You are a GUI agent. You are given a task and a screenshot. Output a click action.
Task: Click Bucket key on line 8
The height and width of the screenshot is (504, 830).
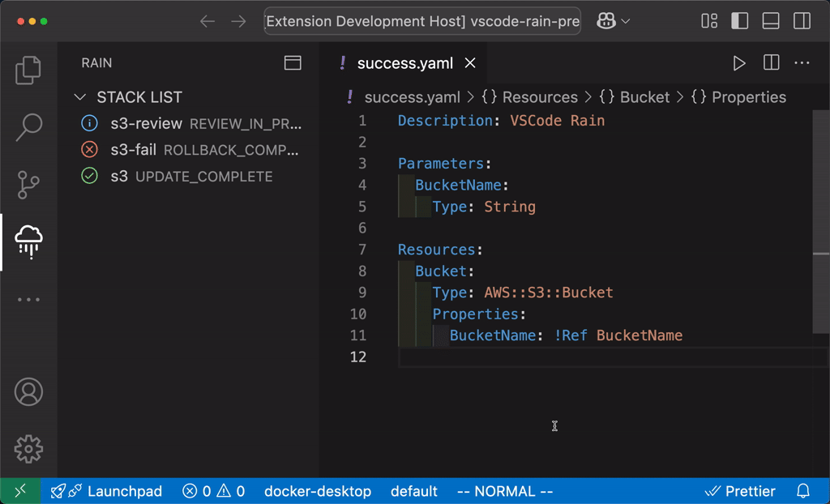click(441, 271)
